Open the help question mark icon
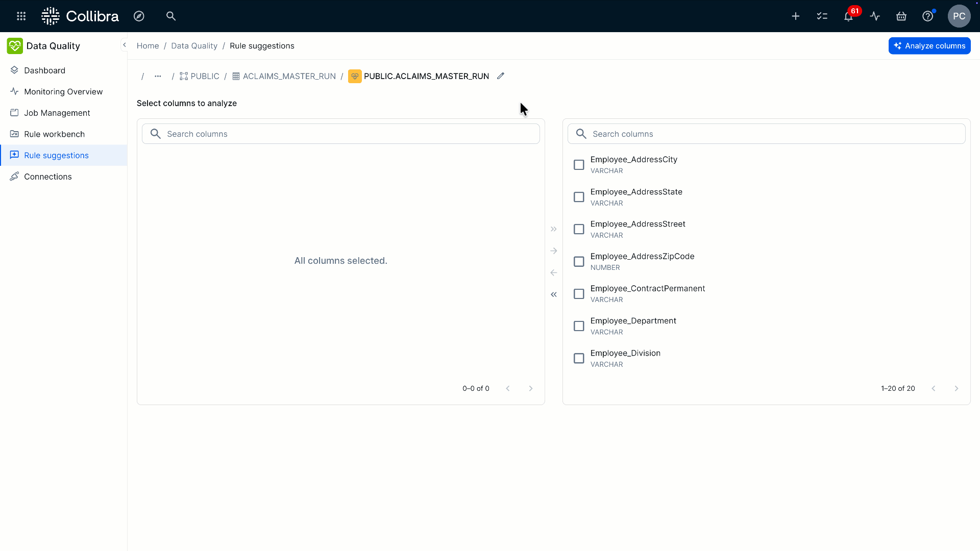The height and width of the screenshot is (551, 980). tap(928, 16)
